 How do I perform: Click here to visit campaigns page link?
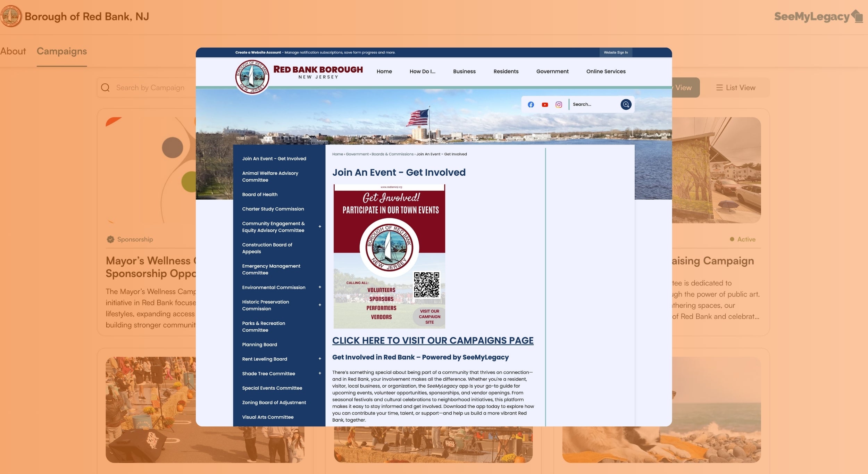433,341
